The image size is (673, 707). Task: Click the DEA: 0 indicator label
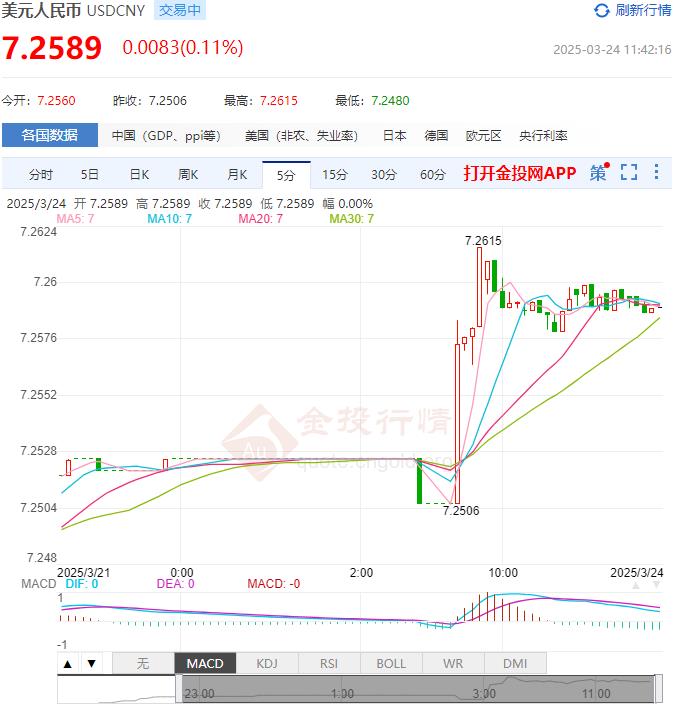pyautogui.click(x=175, y=584)
